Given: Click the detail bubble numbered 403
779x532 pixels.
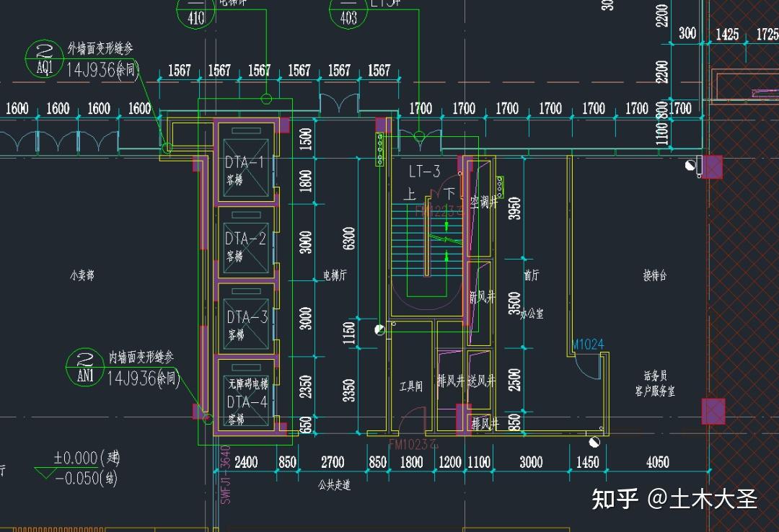Looking at the screenshot, I should [349, 11].
